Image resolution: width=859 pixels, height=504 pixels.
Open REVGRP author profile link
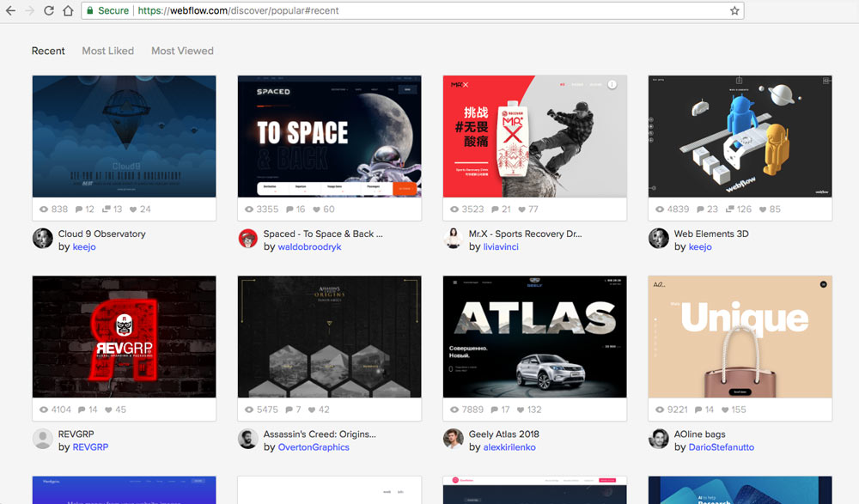[x=90, y=447]
